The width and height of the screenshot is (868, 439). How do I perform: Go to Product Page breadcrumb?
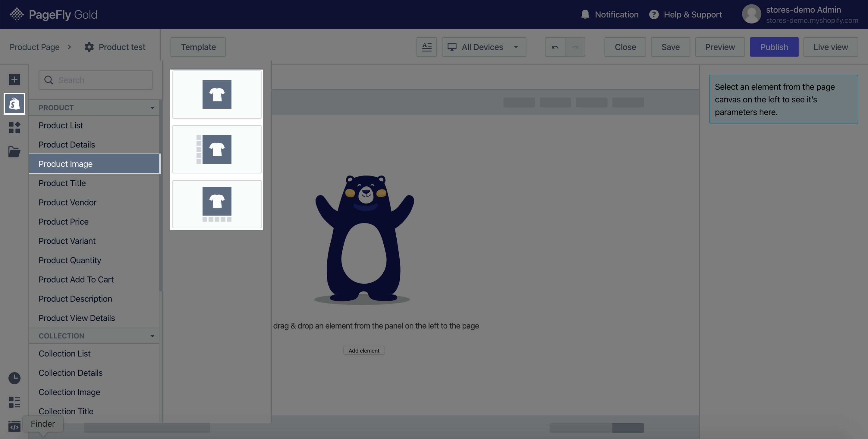(34, 47)
